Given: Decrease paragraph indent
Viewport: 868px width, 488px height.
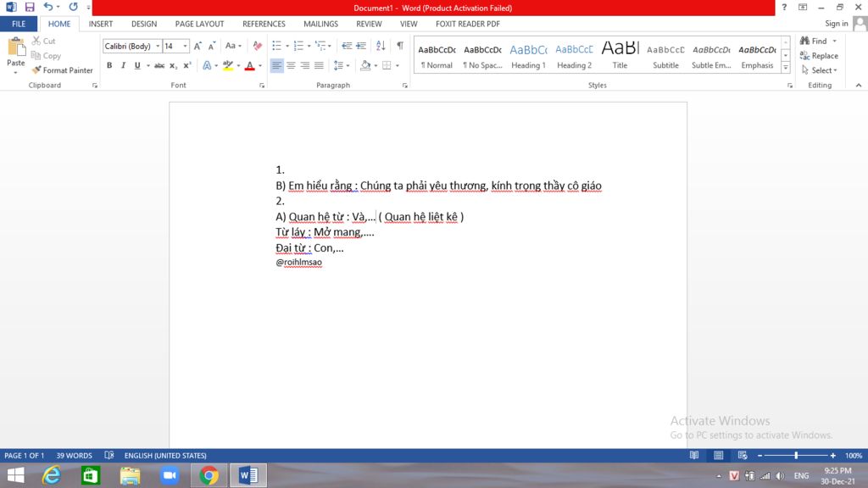Looking at the screenshot, I should point(347,46).
